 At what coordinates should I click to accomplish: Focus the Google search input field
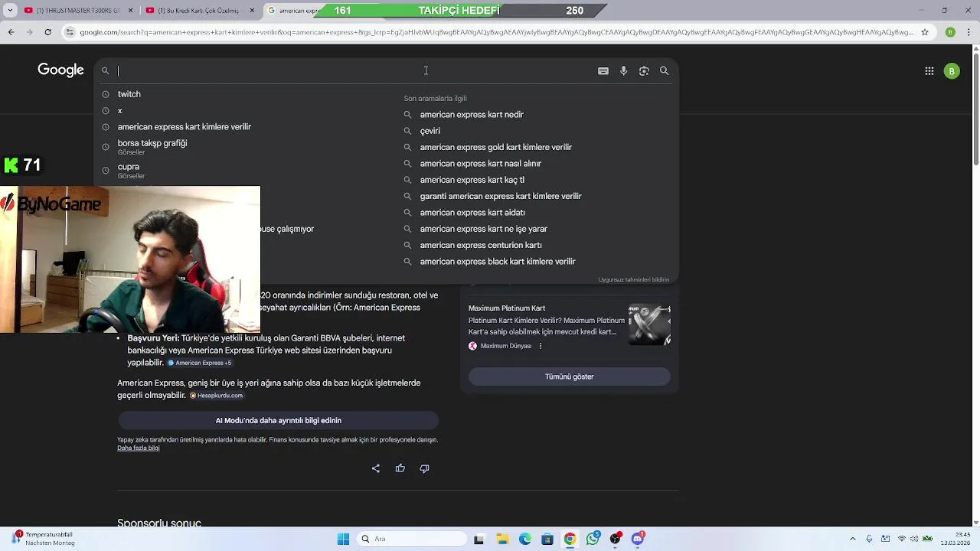tap(352, 70)
